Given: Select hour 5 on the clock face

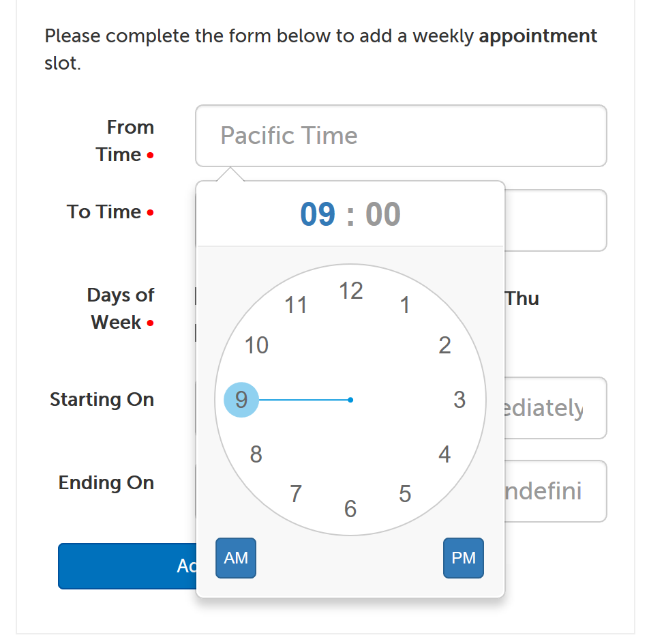Looking at the screenshot, I should [405, 494].
